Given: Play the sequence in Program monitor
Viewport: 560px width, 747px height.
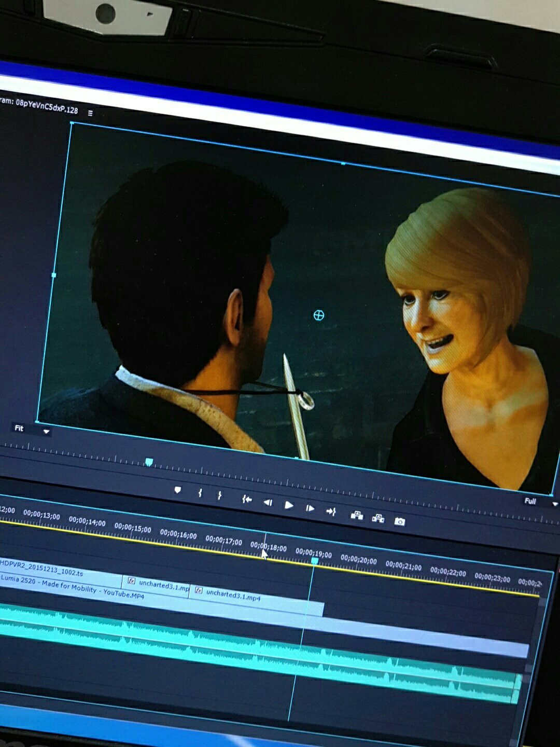Looking at the screenshot, I should (x=289, y=505).
